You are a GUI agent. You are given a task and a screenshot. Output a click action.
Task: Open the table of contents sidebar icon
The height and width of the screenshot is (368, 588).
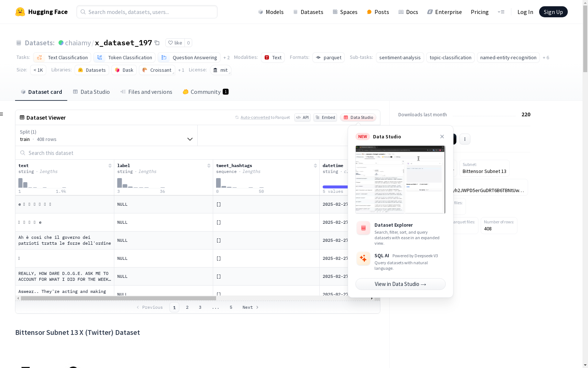tap(1, 114)
